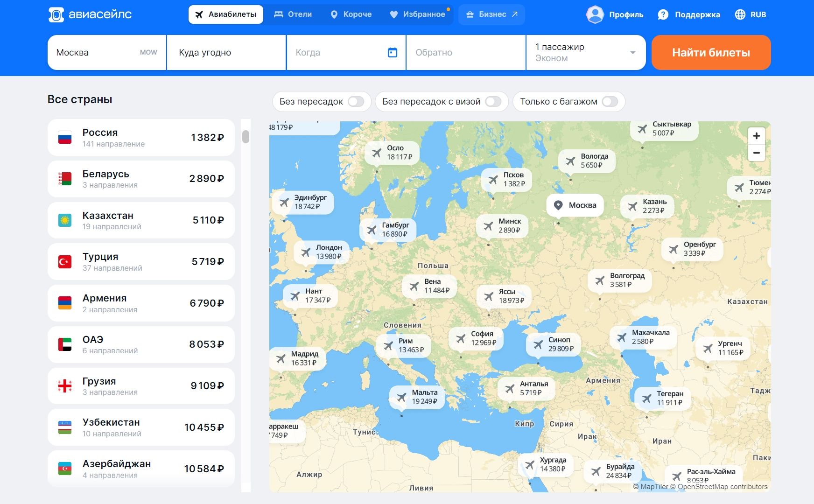Open Профиль link
Screen dimensions: 814x504
pyautogui.click(x=626, y=14)
